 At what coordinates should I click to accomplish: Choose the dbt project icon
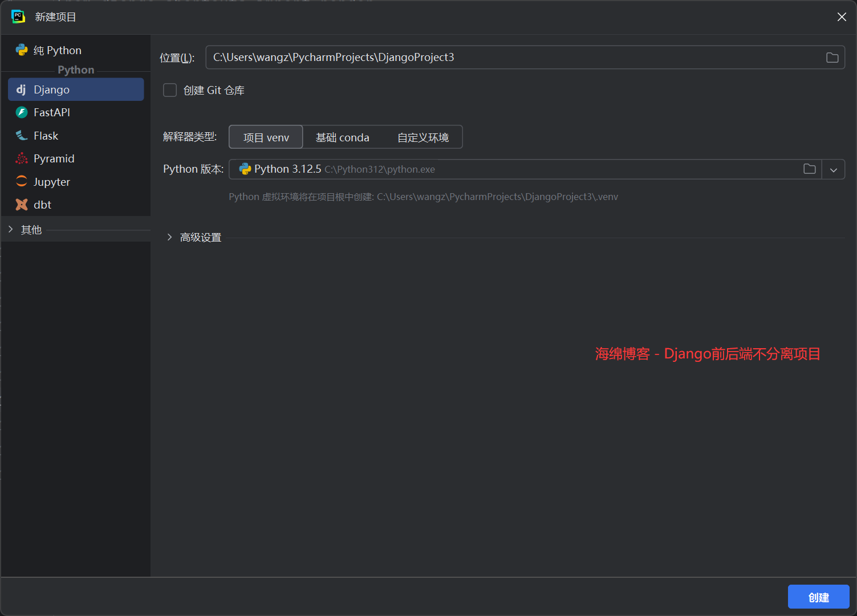click(22, 205)
